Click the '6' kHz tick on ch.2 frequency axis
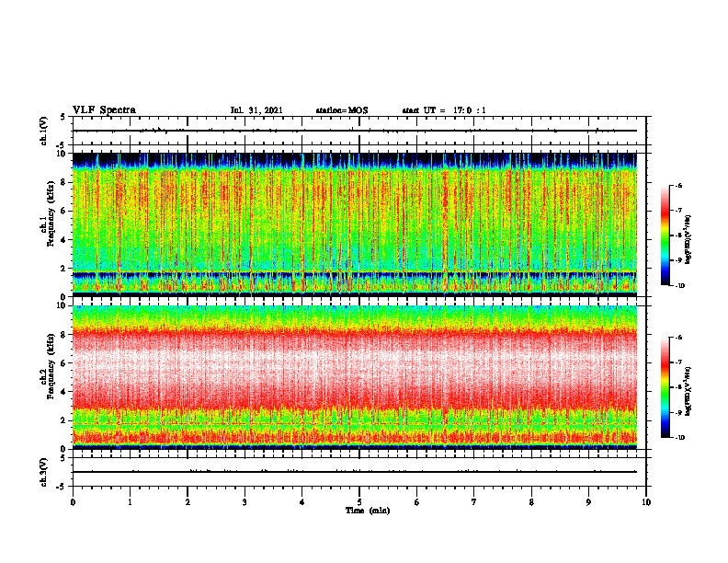 [64, 363]
